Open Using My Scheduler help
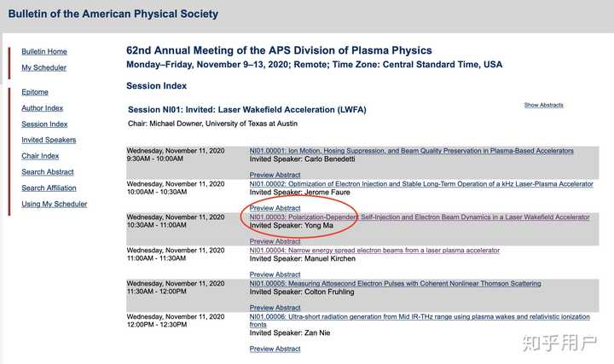The height and width of the screenshot is (364, 614). tap(55, 204)
